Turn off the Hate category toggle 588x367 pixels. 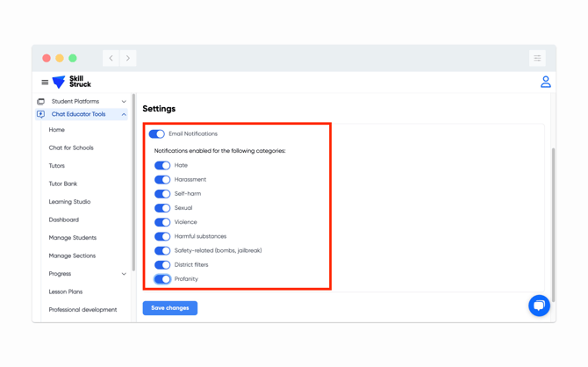(x=162, y=165)
